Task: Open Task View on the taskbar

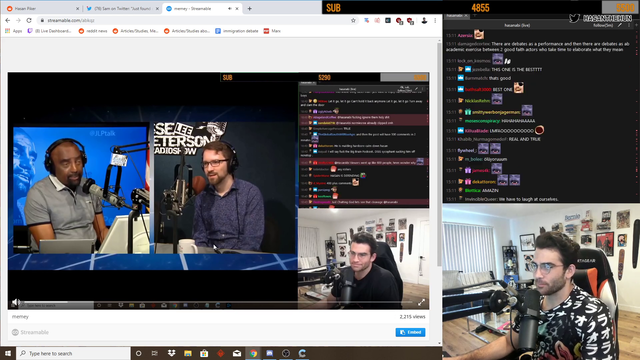Action: (x=155, y=353)
